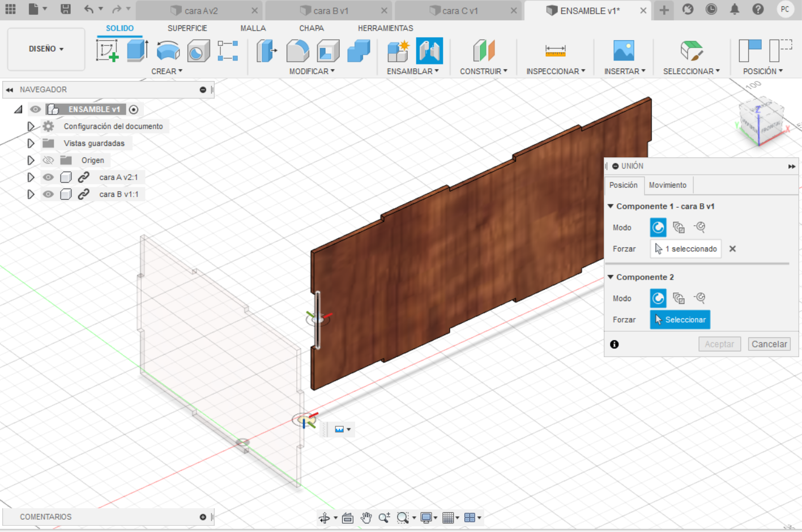Image resolution: width=802 pixels, height=532 pixels.
Task: Open the help question mark menu
Action: coord(758,9)
